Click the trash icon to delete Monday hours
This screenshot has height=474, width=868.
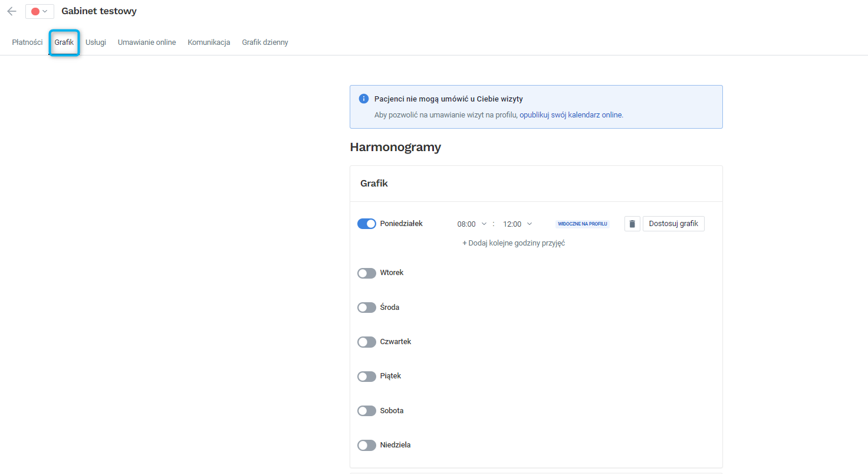(632, 223)
